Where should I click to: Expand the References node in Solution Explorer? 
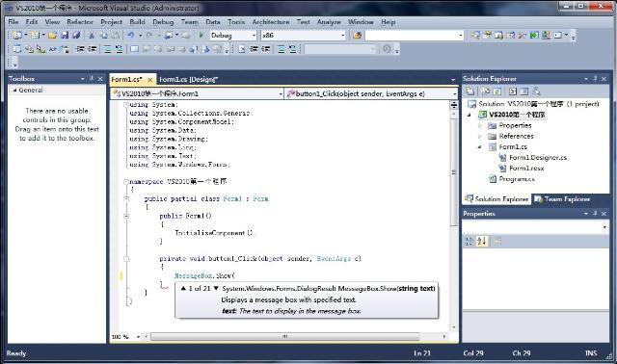480,136
